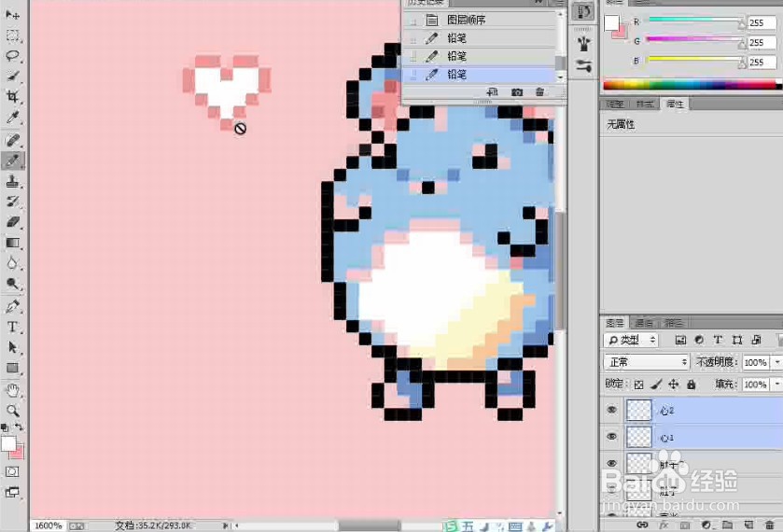783x532 pixels.
Task: Select the Move tool
Action: tap(12, 15)
